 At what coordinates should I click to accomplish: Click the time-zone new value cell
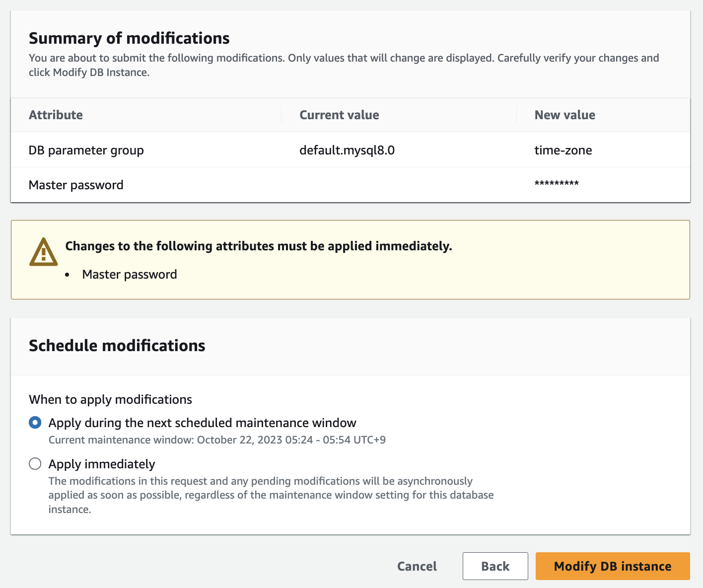pos(563,150)
